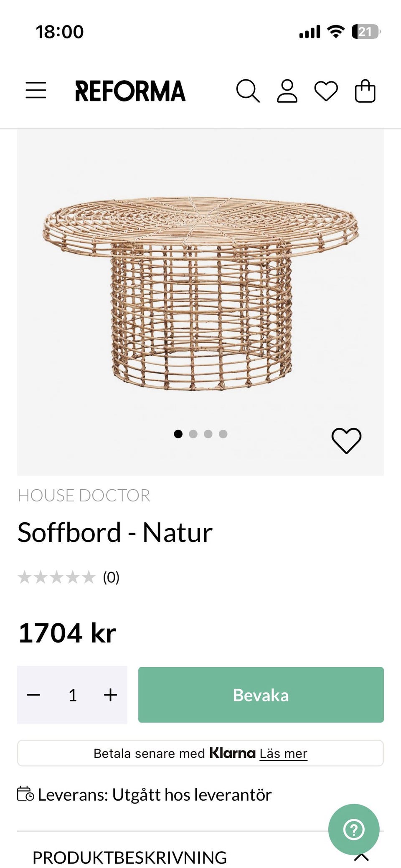Collapse the Produktbeskrivning section

pyautogui.click(x=361, y=857)
